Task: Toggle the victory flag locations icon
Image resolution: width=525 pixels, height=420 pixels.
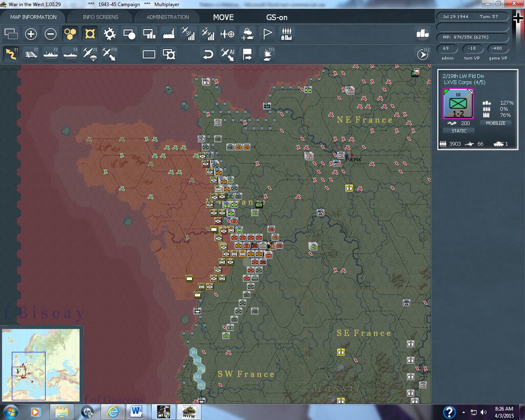Action: (267, 34)
